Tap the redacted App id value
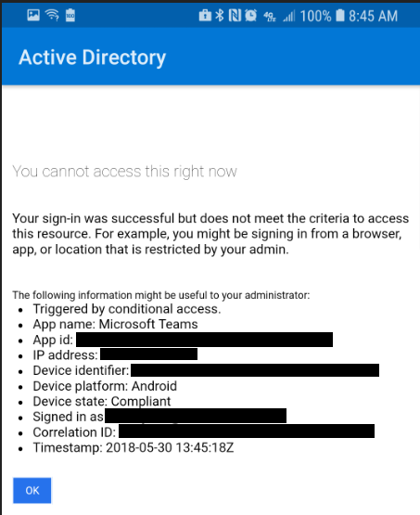This screenshot has width=420, height=515. [x=204, y=340]
